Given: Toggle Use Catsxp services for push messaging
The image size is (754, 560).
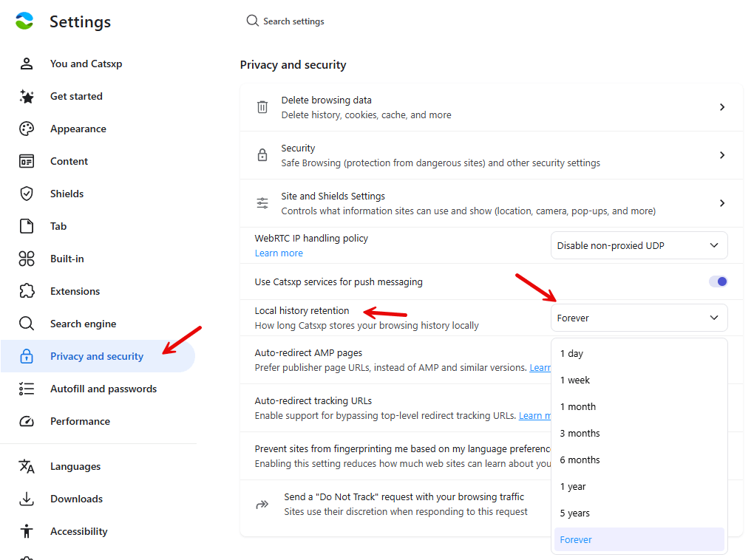Looking at the screenshot, I should tap(718, 281).
